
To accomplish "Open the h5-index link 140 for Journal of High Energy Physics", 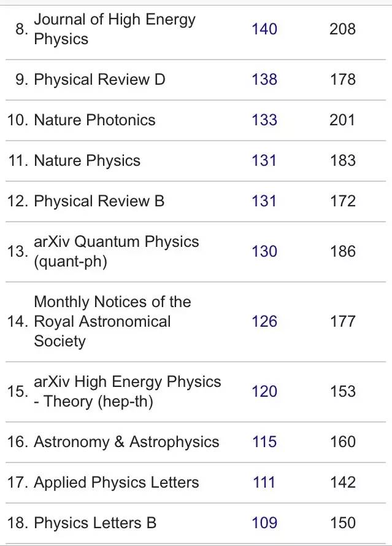I will pyautogui.click(x=264, y=29).
